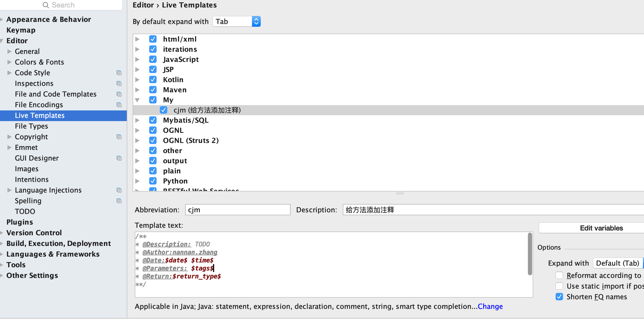Screen dimensions: 644x319
Task: Expand the Kotlin template group
Action: [137, 79]
